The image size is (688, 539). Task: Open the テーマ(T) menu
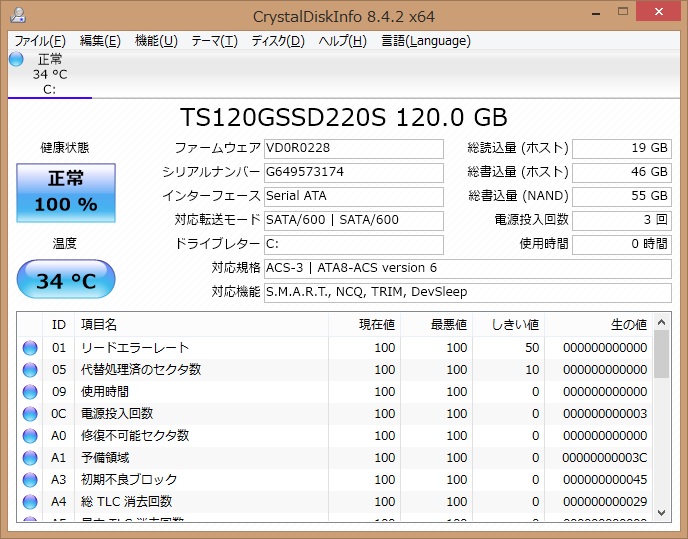tap(214, 41)
